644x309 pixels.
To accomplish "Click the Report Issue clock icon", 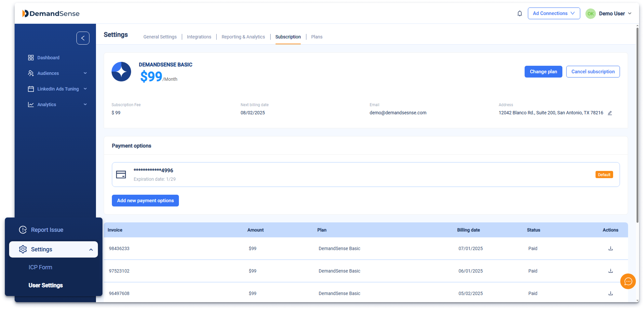I will coord(23,230).
